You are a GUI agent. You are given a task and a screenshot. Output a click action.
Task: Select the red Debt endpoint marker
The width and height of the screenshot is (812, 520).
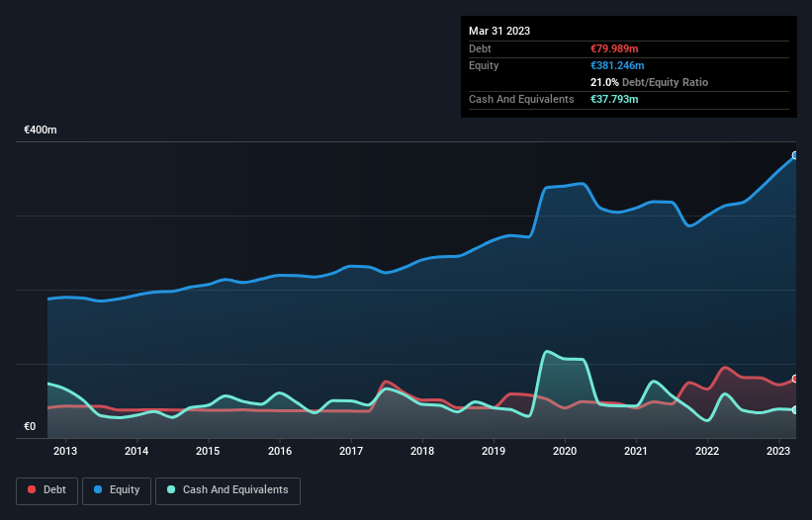click(795, 379)
